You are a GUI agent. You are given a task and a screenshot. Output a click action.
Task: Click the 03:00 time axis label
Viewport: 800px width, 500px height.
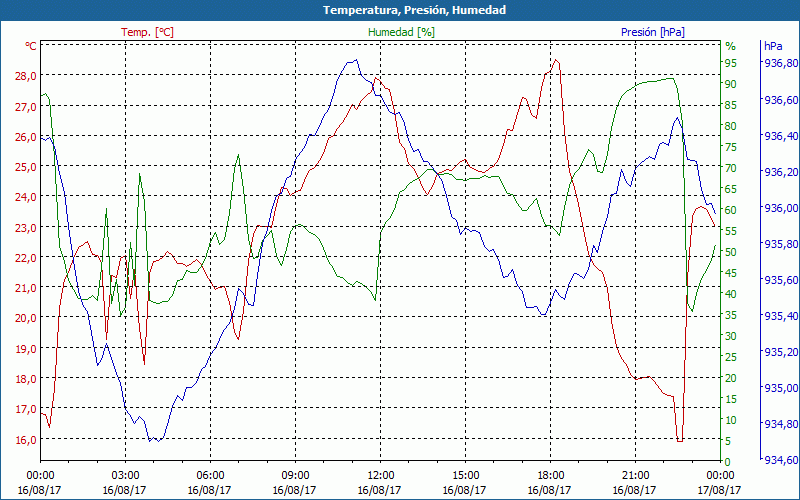[x=125, y=476]
